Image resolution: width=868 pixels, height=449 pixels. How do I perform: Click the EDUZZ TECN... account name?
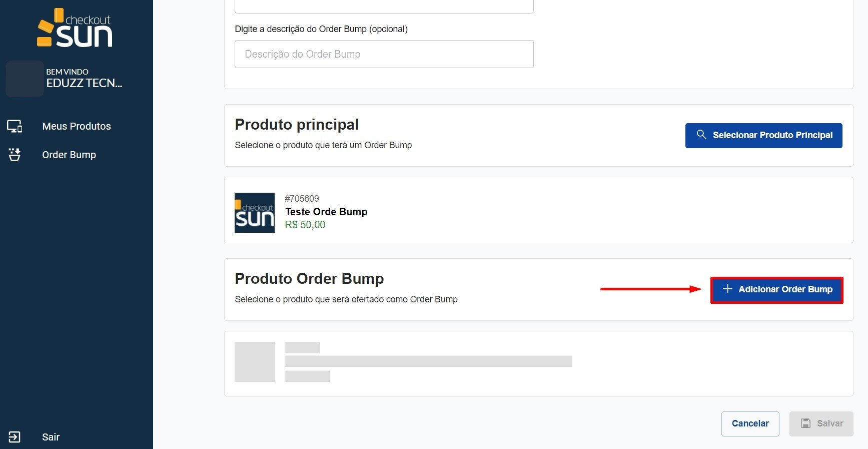click(x=84, y=83)
